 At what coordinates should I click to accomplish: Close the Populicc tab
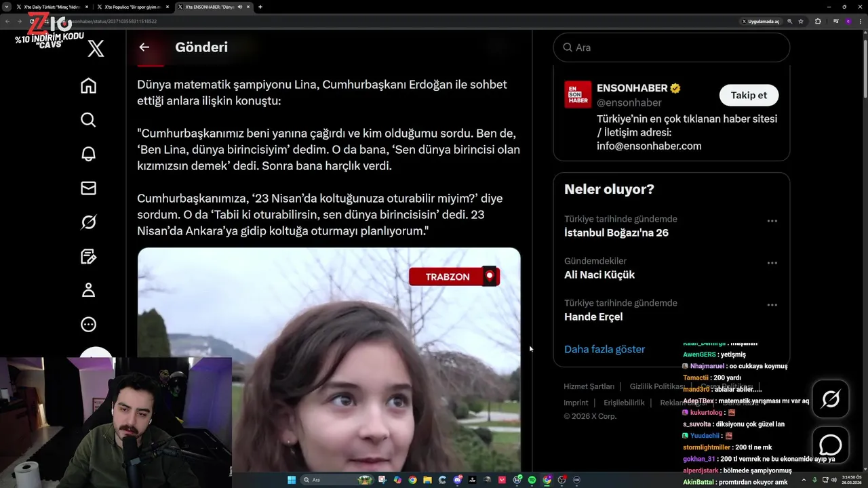167,7
